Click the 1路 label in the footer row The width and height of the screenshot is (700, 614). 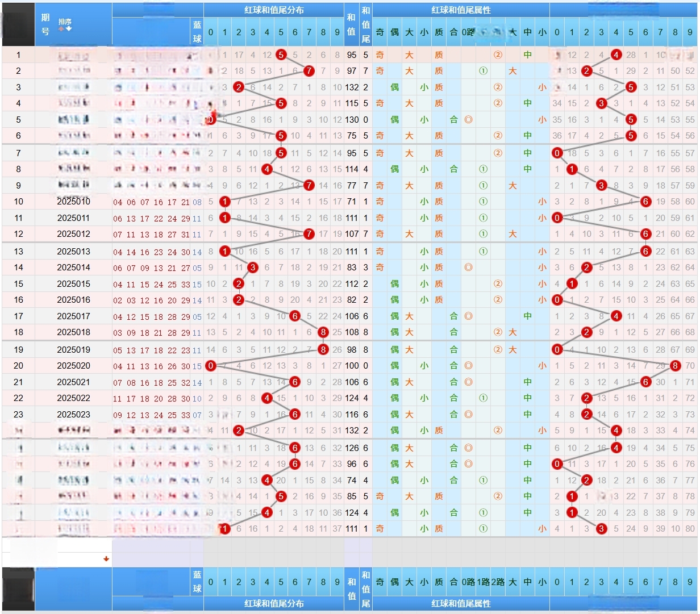pyautogui.click(x=483, y=582)
